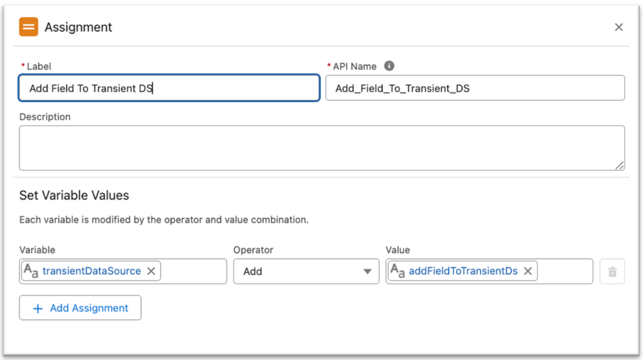Clear the addFieldToTransientDs value pill
Viewport: 644px width, 360px height.
[528, 271]
